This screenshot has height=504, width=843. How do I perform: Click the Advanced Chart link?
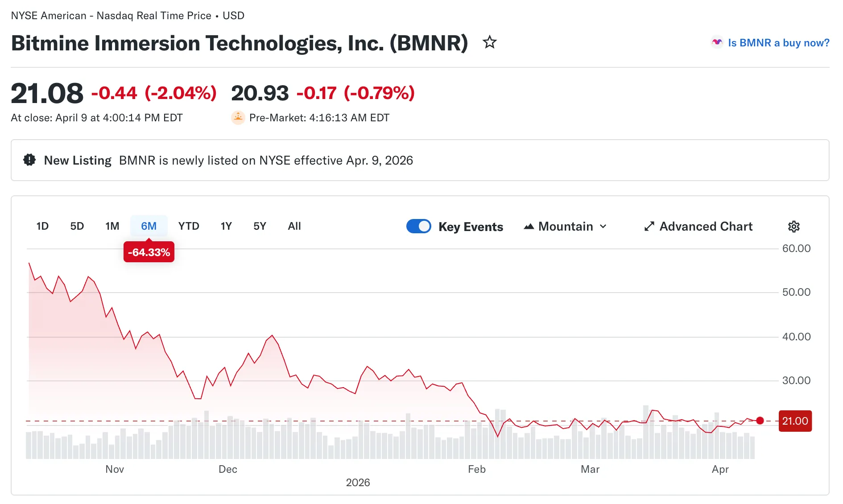[706, 226]
